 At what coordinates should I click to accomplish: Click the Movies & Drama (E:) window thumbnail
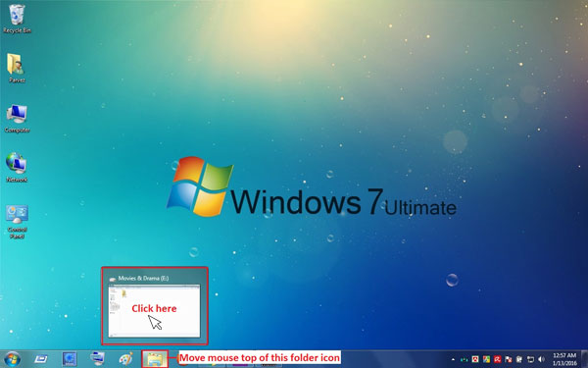[x=154, y=310]
